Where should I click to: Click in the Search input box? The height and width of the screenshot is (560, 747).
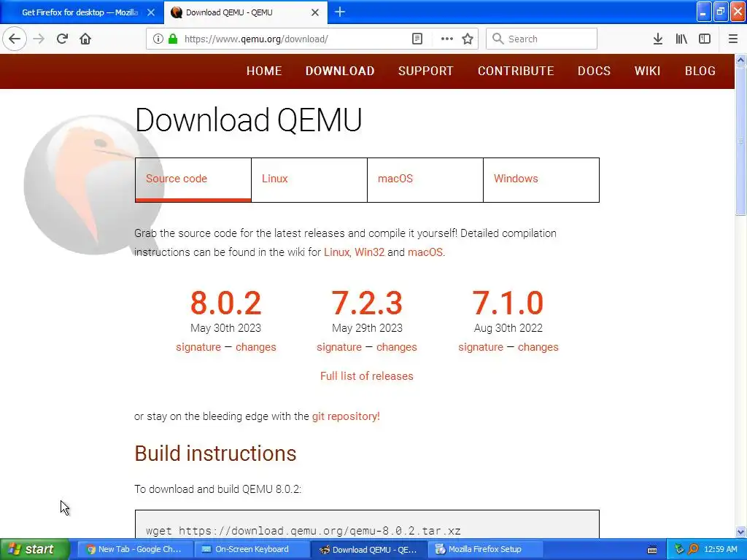tap(542, 39)
